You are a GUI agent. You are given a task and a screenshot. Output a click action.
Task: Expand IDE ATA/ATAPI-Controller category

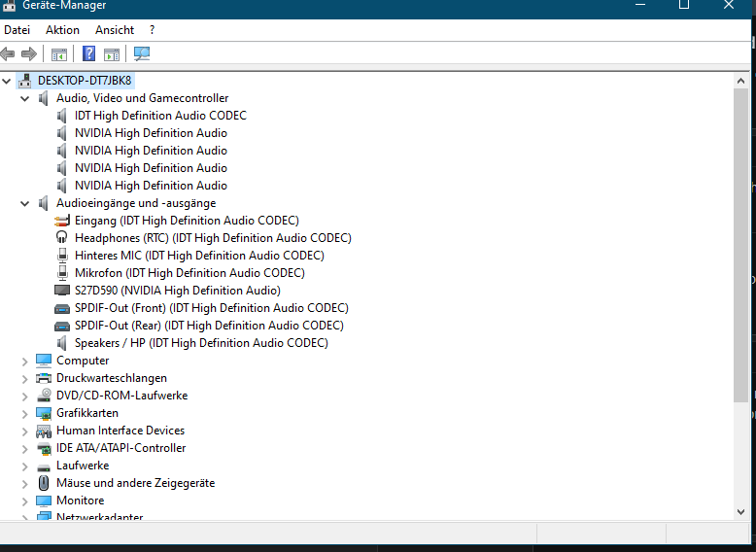point(24,449)
